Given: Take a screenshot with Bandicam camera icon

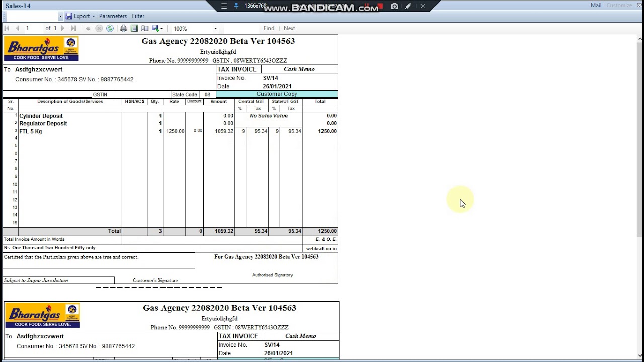Looking at the screenshot, I should pyautogui.click(x=395, y=6).
